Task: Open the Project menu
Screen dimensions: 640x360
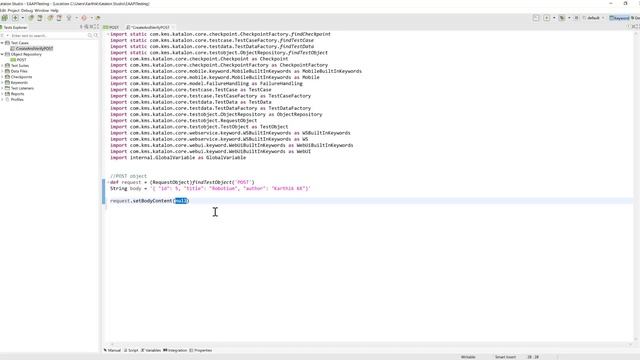Action: pos(13,10)
